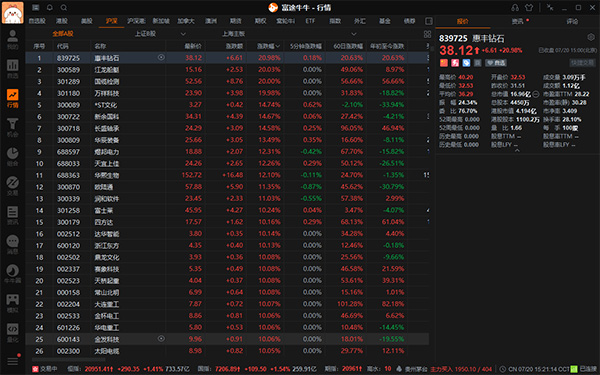Toggle the 自选 favorite button for 惠丰钻石
The image size is (600, 375).
click(x=496, y=63)
